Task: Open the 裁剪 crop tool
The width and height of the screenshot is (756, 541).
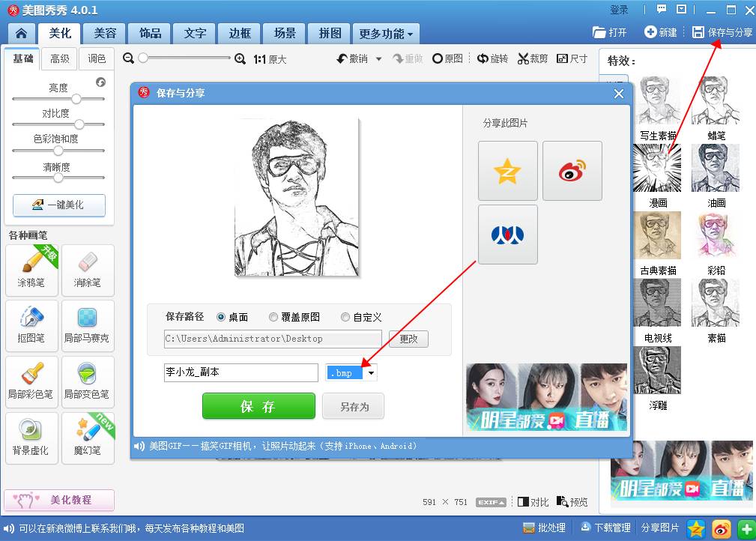Action: [532, 57]
